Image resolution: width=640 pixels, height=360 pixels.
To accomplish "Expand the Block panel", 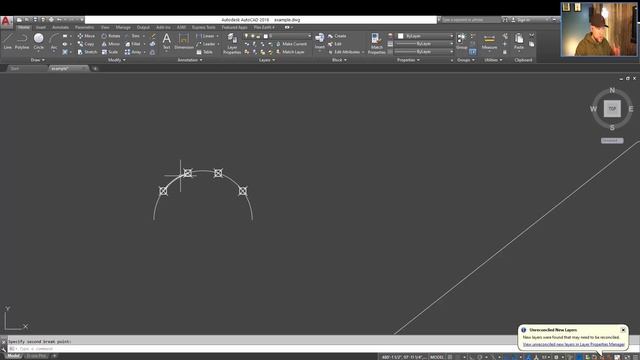I will pos(339,60).
